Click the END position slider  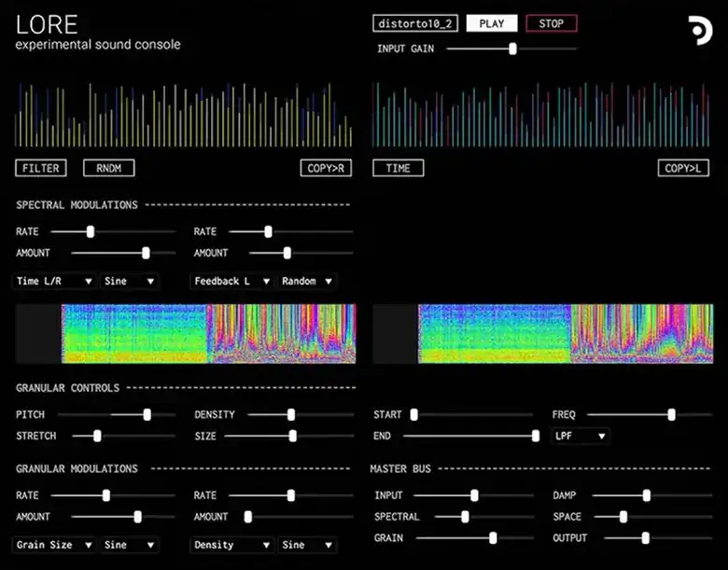470,436
